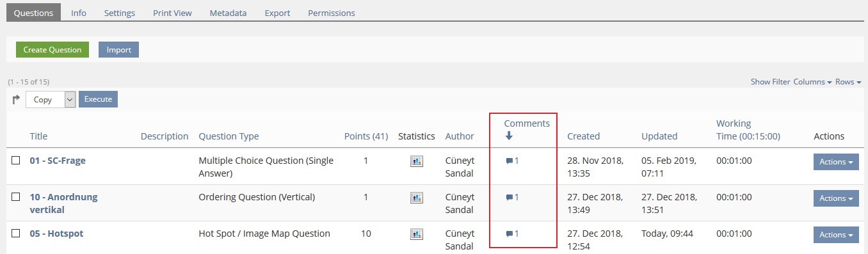
Task: Click comment bubble for 10 - Anordnung vertikal
Action: 510,198
